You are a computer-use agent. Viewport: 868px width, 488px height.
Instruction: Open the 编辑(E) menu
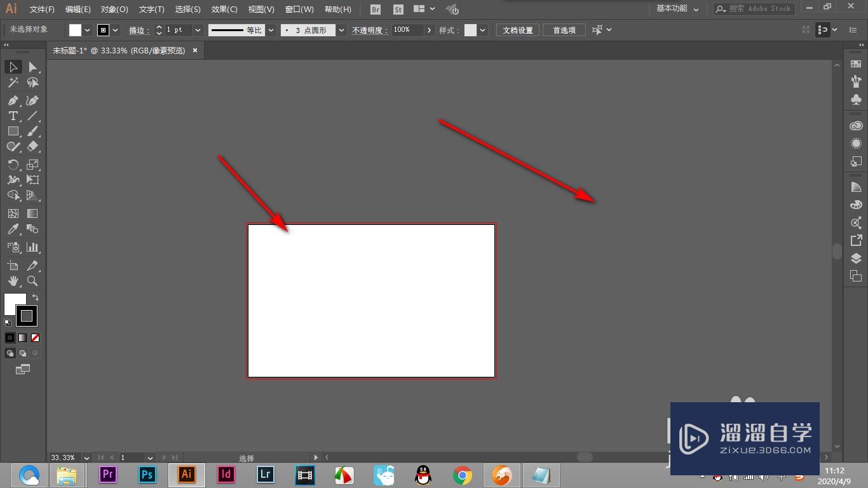point(78,10)
